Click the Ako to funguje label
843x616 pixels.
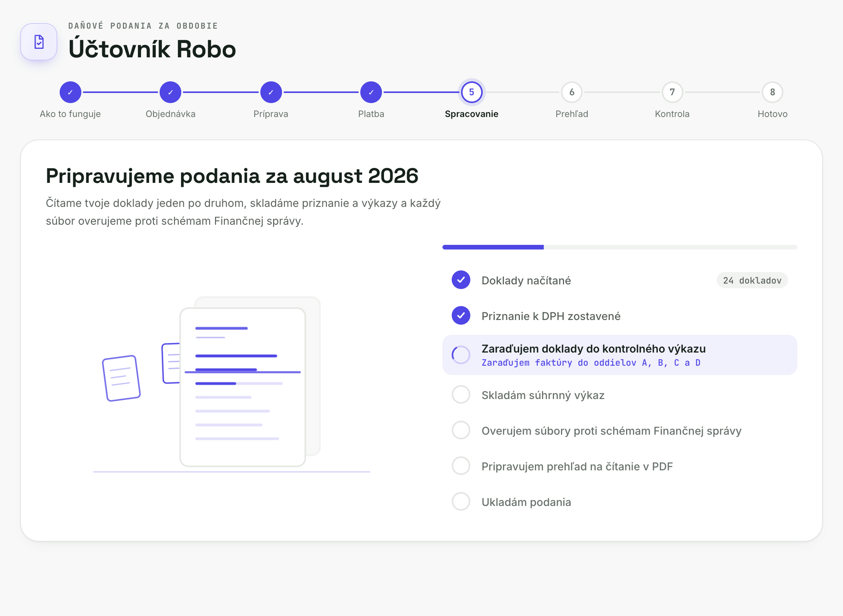(x=70, y=114)
